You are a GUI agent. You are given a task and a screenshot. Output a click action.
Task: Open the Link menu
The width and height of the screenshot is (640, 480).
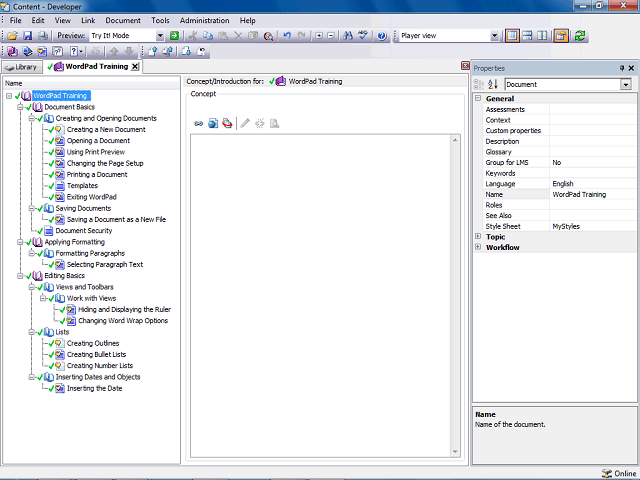pos(88,20)
